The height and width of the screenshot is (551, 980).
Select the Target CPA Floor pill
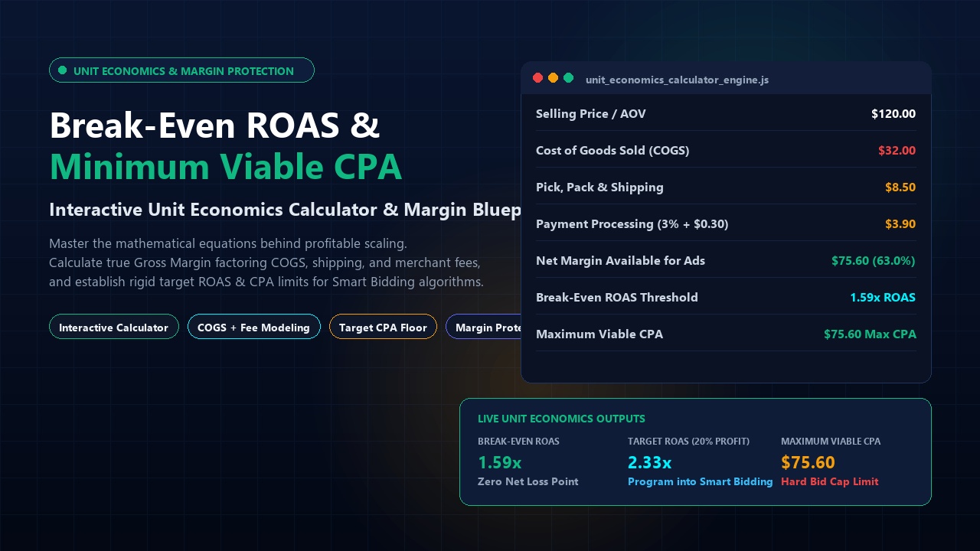click(x=383, y=327)
